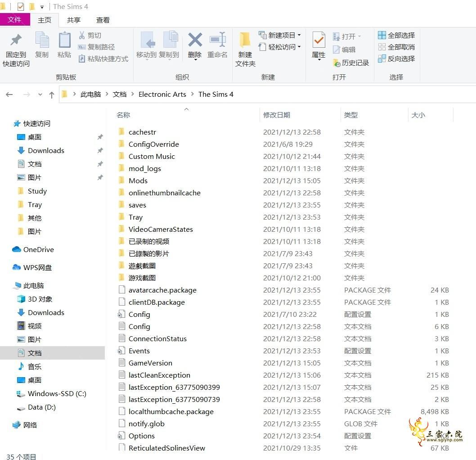Select the Tray folder in file list
The height and width of the screenshot is (460, 476).
coord(135,217)
